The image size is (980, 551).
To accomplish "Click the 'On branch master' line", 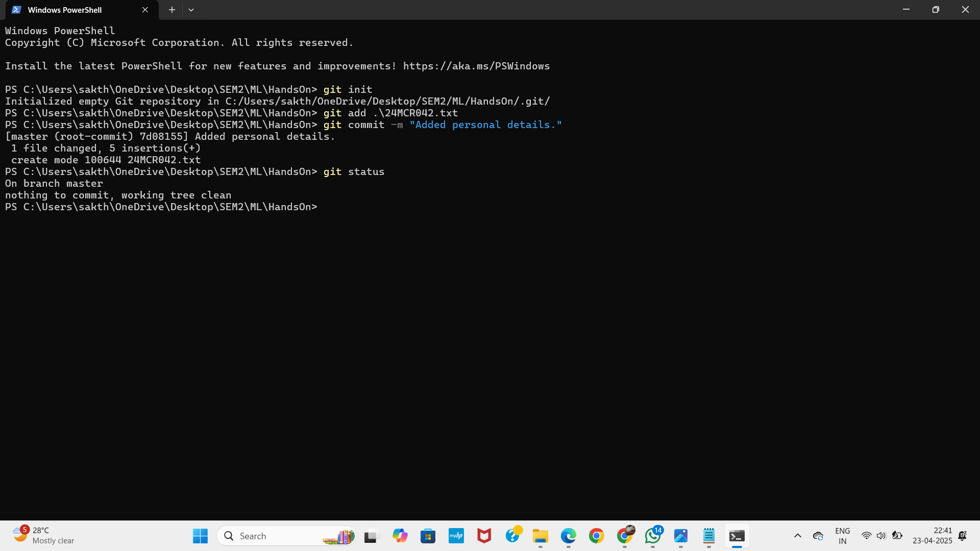I will click(x=54, y=183).
